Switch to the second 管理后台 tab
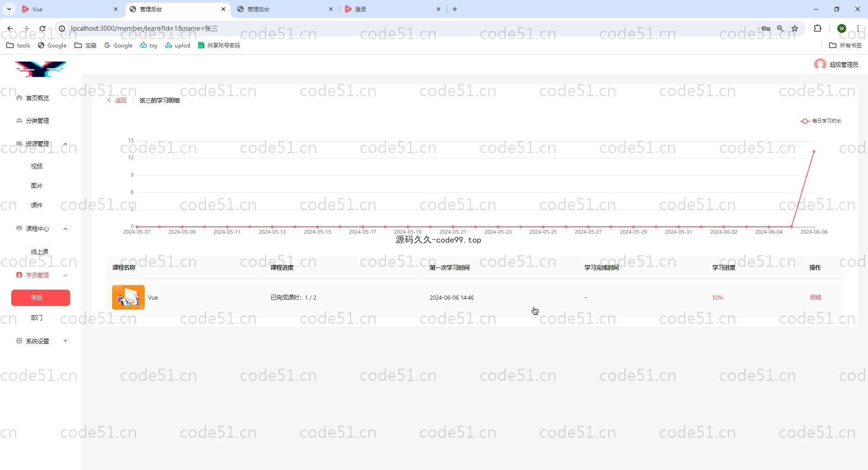868x470 pixels. (x=285, y=9)
